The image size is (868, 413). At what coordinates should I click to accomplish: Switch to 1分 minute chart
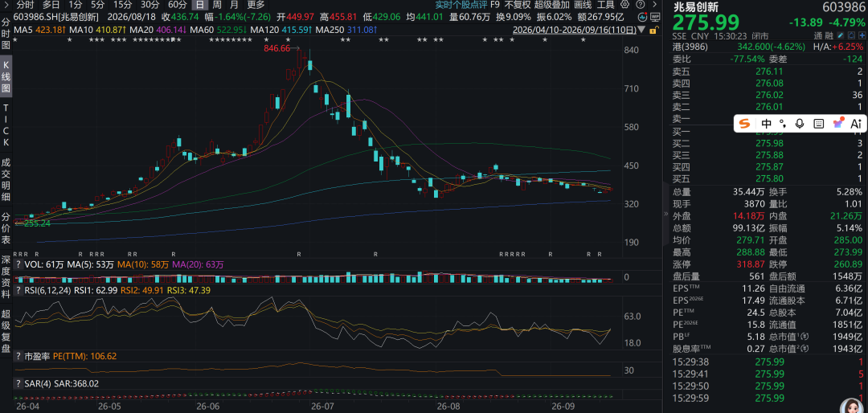pyautogui.click(x=76, y=5)
